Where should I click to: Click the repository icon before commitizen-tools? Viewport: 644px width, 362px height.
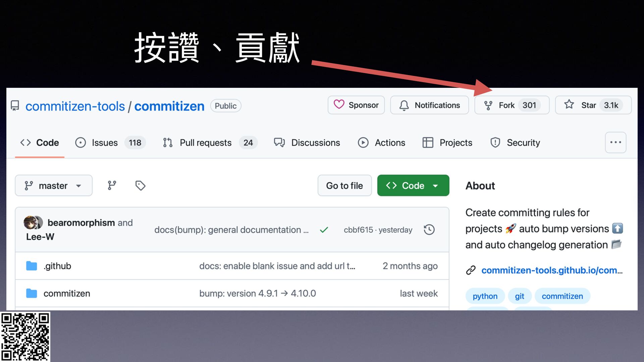pyautogui.click(x=15, y=106)
